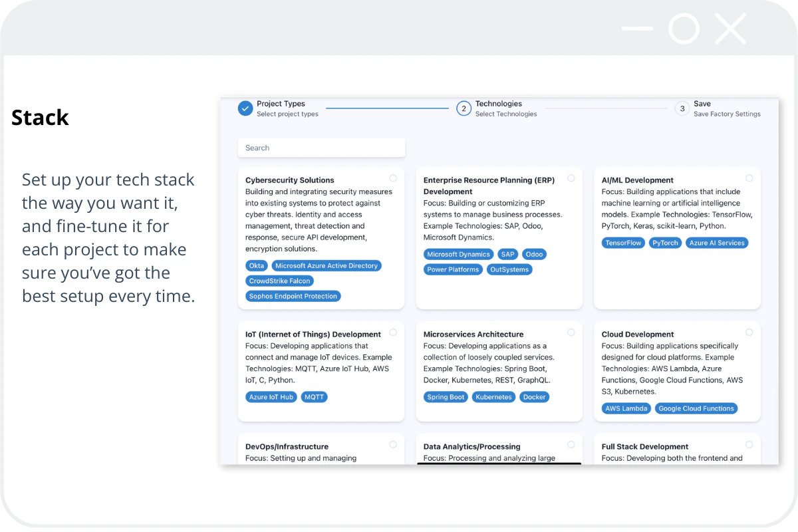Toggle the SAP technology chip
The height and width of the screenshot is (532, 798).
[507, 254]
